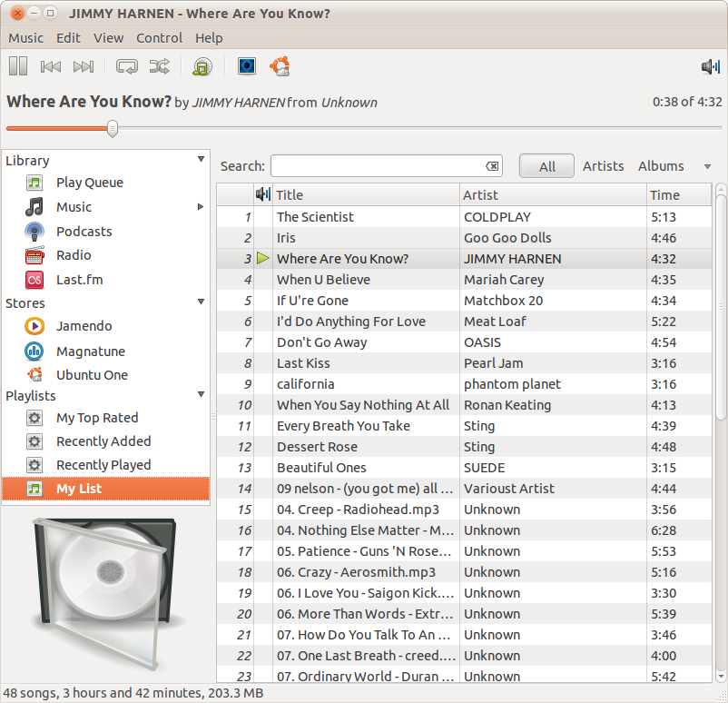The width and height of the screenshot is (728, 703).
Task: Toggle the visualization toolbar icon
Action: pyautogui.click(x=247, y=66)
